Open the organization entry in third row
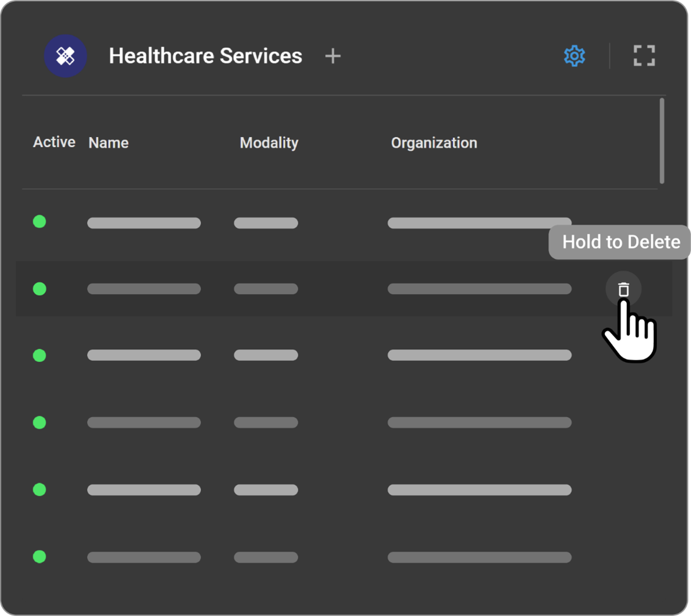Viewport: 691px width, 616px height. tap(479, 355)
